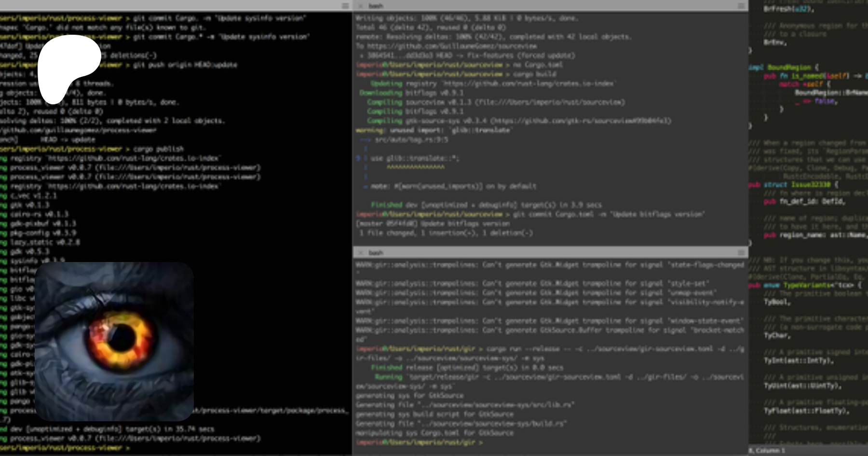Screen dimensions: 868x456
Task: Click the 'warning: unused import' line
Action: [x=434, y=130]
